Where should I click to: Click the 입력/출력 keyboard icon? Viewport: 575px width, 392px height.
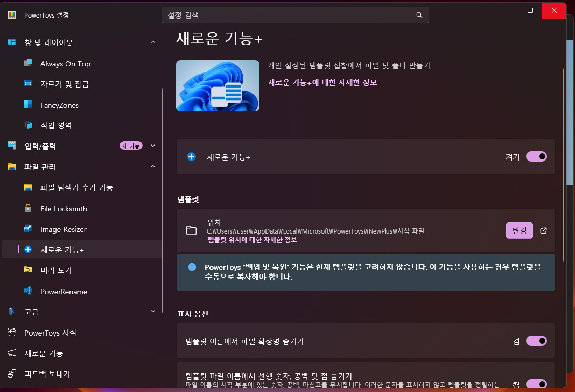12,146
